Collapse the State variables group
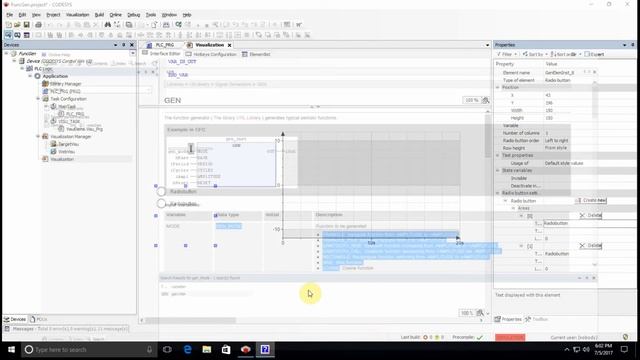The width and height of the screenshot is (640, 360). (498, 170)
